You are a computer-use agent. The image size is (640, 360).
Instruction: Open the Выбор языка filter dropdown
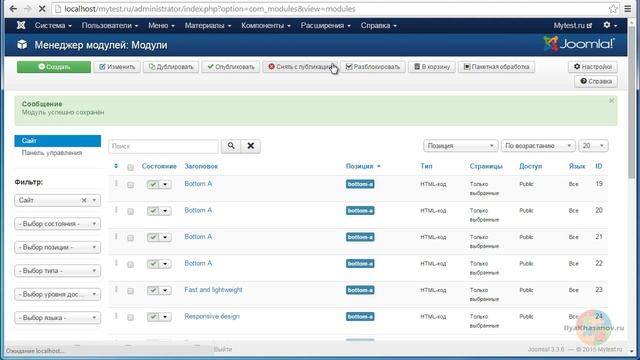click(x=58, y=318)
